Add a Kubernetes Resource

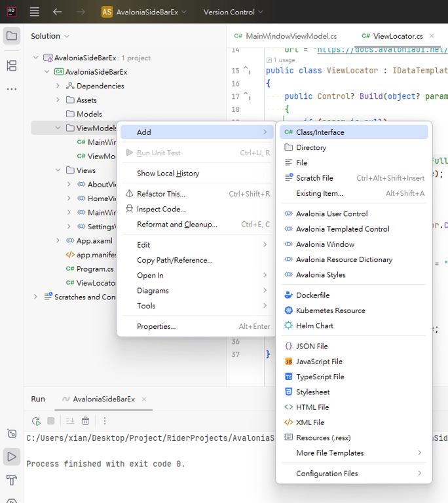click(354, 310)
